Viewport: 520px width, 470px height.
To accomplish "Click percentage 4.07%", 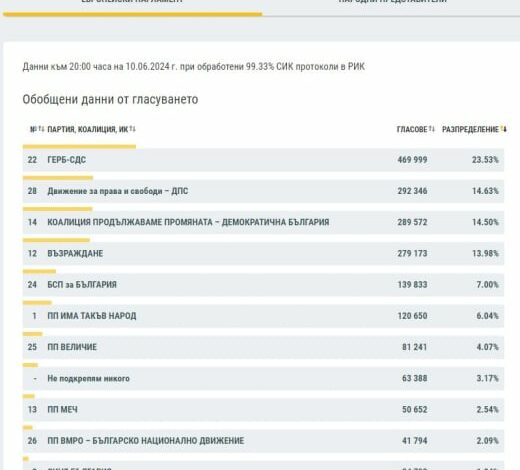I will pos(487,347).
